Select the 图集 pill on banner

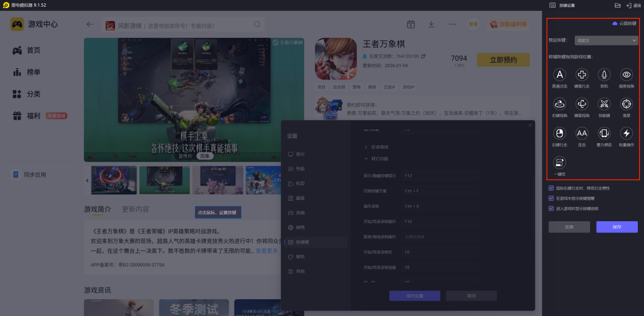(205, 156)
